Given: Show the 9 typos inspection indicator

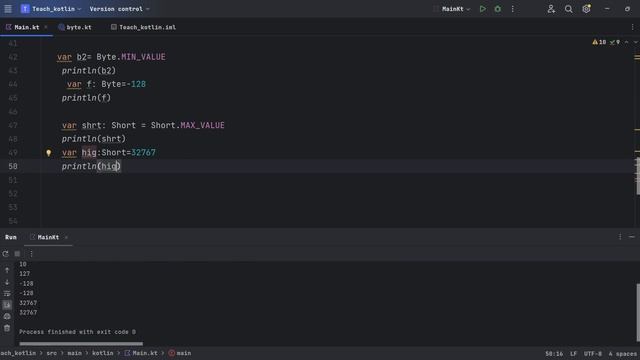Looking at the screenshot, I should (x=615, y=42).
